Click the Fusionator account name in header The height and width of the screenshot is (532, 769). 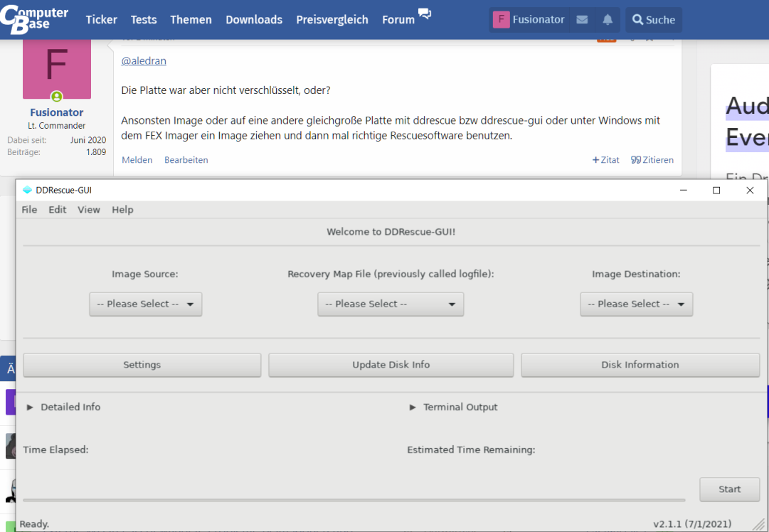point(539,20)
